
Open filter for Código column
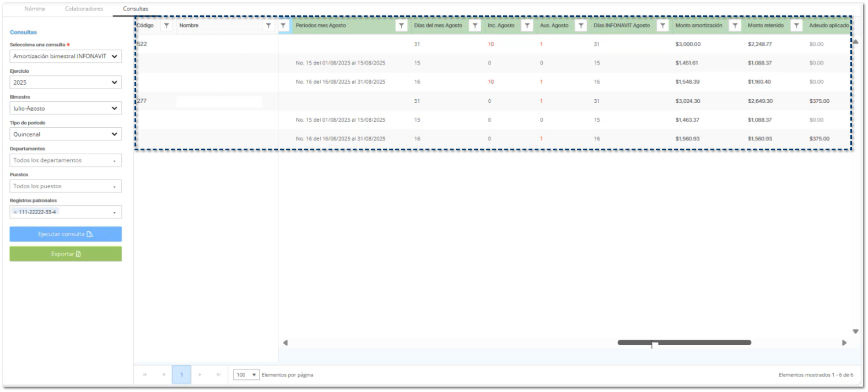tap(166, 25)
